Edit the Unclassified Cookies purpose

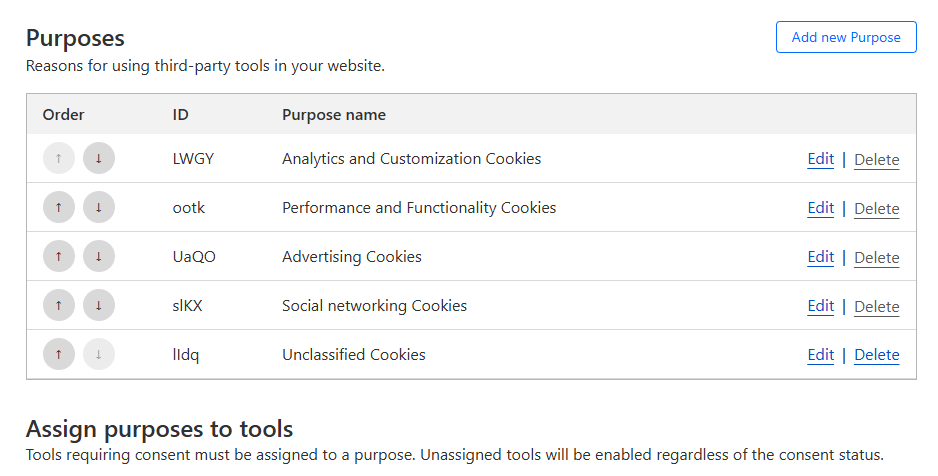pos(820,355)
